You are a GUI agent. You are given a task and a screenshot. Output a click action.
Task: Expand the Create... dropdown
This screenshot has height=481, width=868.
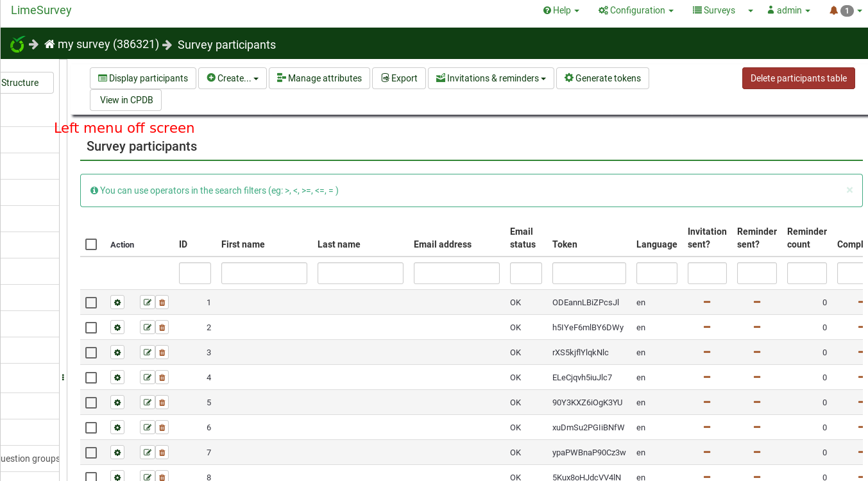click(x=232, y=78)
